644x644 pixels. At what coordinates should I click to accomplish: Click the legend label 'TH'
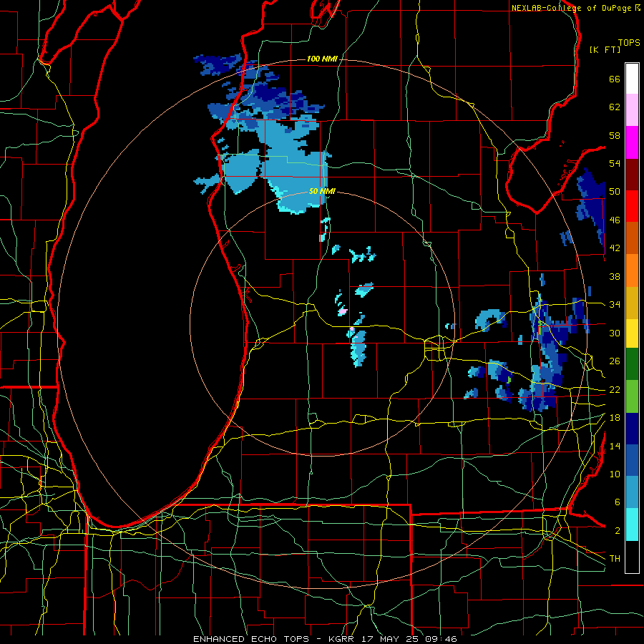615,559
